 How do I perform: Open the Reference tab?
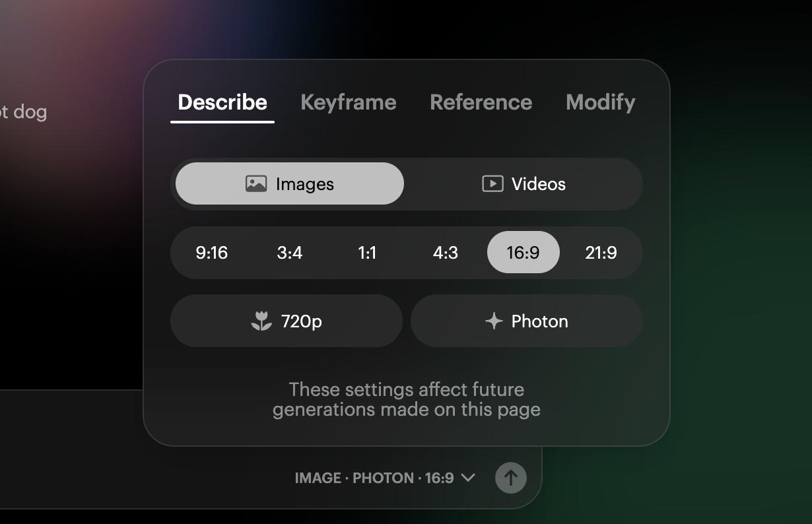pos(481,102)
